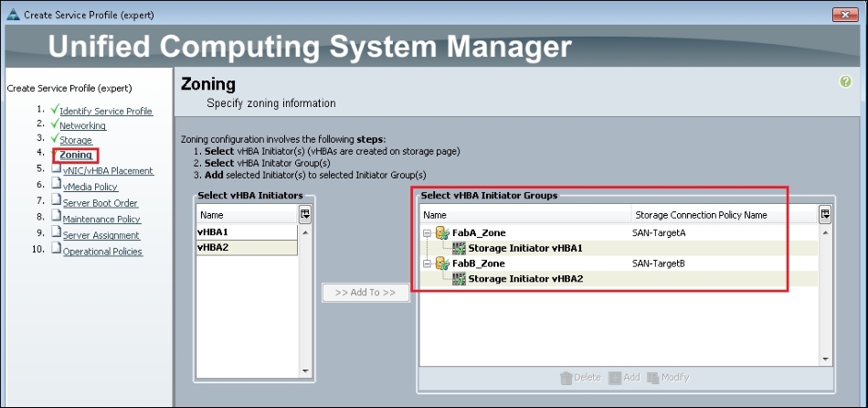Open Maintenance Policy step
Screen dimensions: 868x408
point(101,220)
